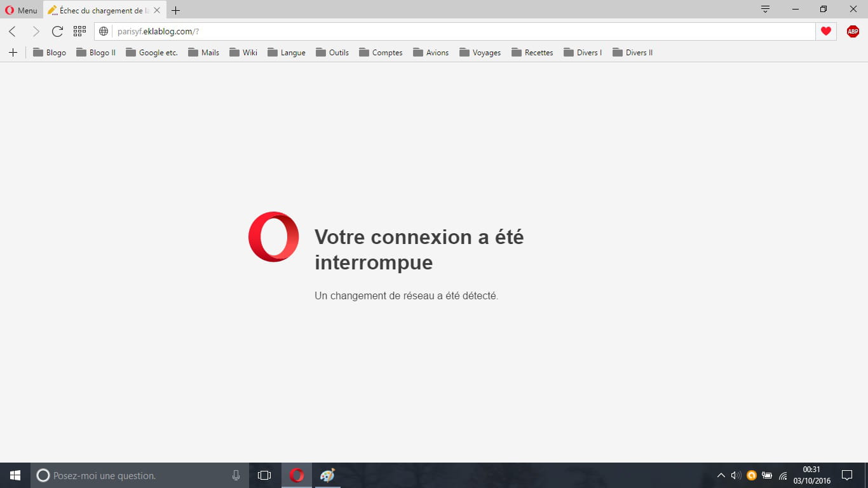Open a new tab with plus button
This screenshot has width=868, height=488.
coord(176,10)
